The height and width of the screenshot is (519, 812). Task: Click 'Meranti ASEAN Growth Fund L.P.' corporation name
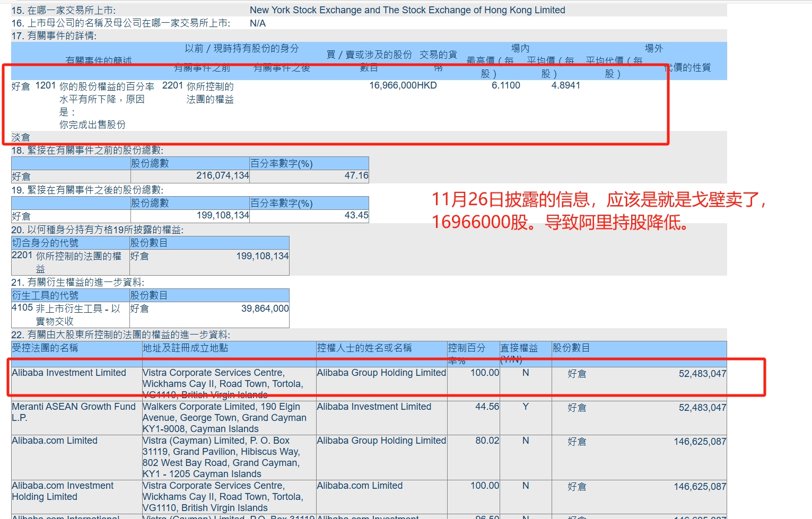pos(74,412)
